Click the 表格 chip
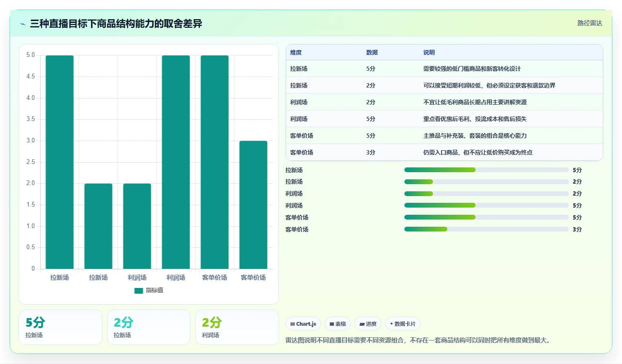Viewport: 622px width, 364px height. click(x=338, y=324)
